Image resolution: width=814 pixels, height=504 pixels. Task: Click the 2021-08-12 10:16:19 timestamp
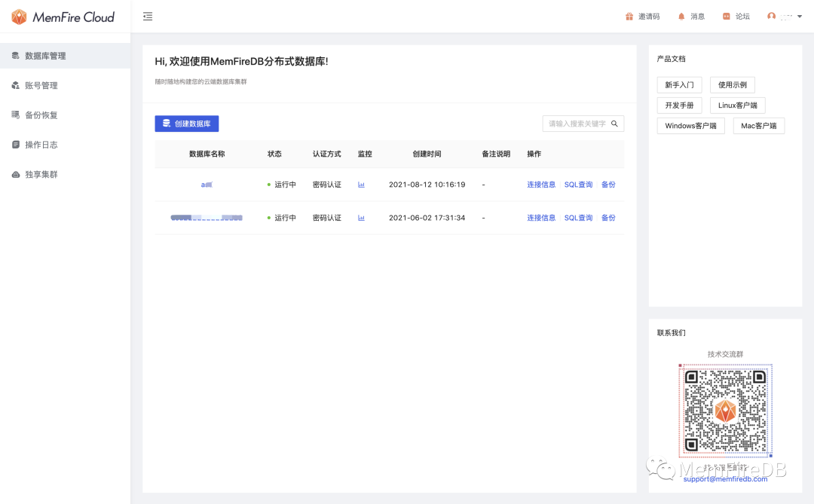pyautogui.click(x=427, y=185)
